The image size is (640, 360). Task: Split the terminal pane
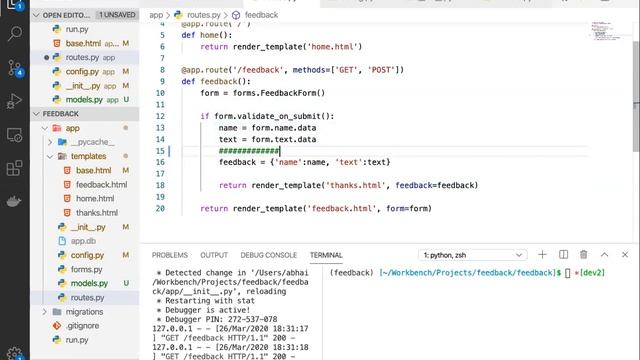point(563,255)
